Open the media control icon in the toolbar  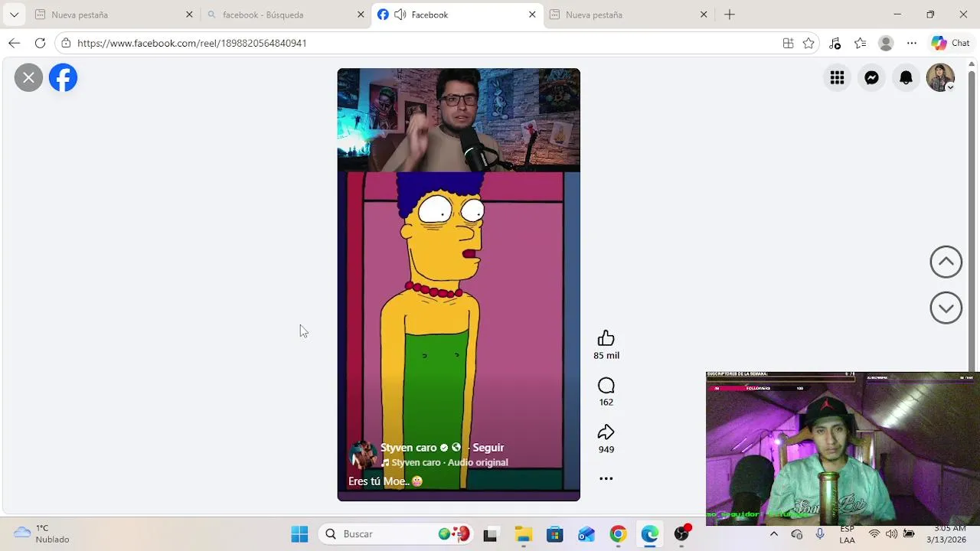point(835,43)
